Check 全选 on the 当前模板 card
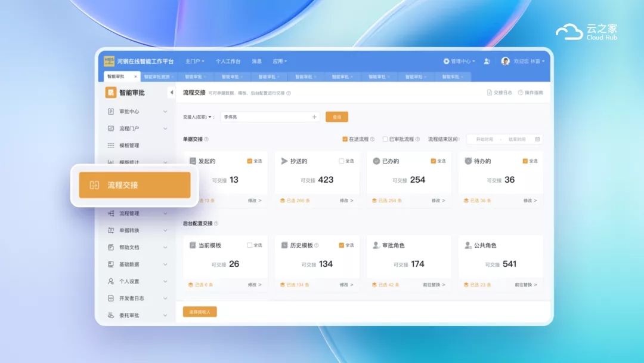This screenshot has width=644, height=363. point(250,245)
